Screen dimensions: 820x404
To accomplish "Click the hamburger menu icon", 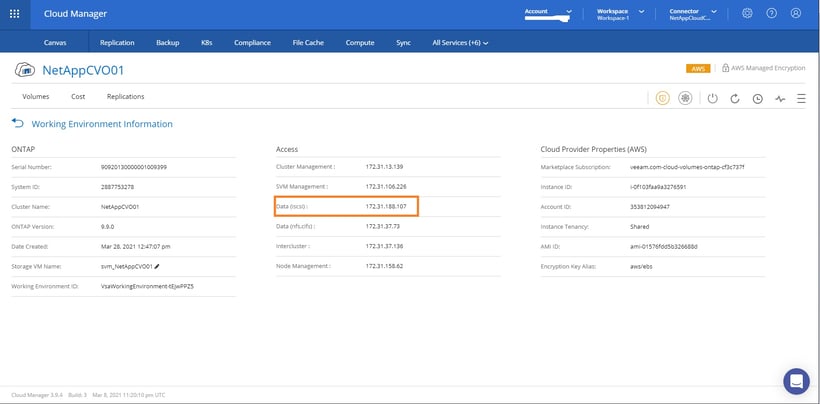I will (x=801, y=98).
